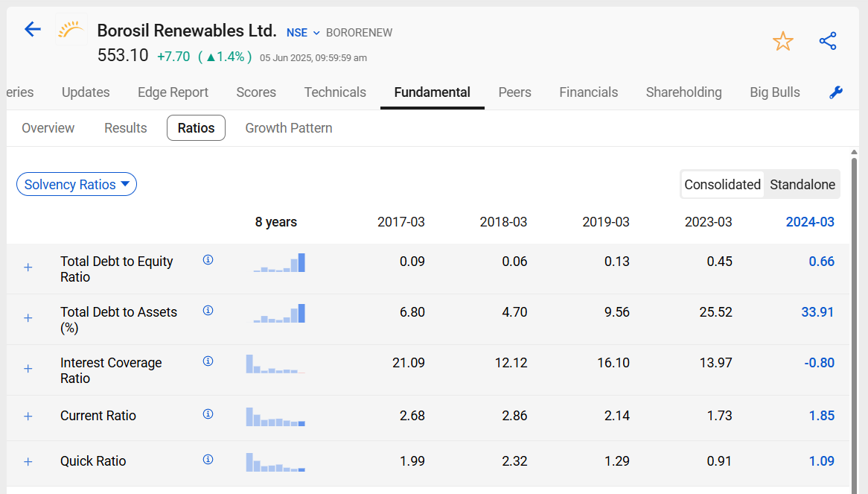Open the Edge Report tab
The height and width of the screenshot is (494, 868).
click(173, 92)
